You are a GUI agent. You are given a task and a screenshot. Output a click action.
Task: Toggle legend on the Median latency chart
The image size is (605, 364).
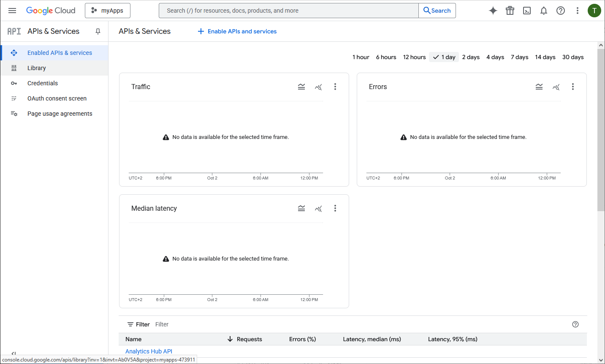click(301, 208)
